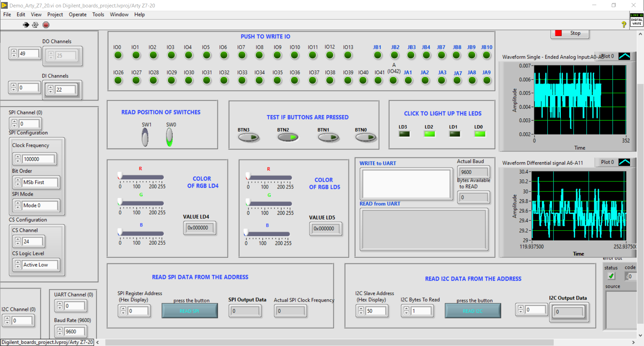This screenshot has width=644, height=346.
Task: Click Plot 0 legend icon of Single-Ended waveform
Action: click(624, 56)
